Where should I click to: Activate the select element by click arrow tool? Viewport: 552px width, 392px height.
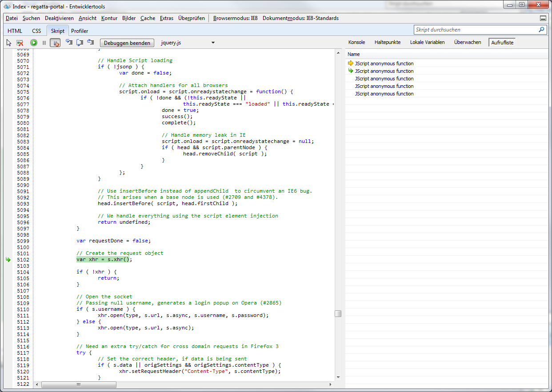[9, 43]
